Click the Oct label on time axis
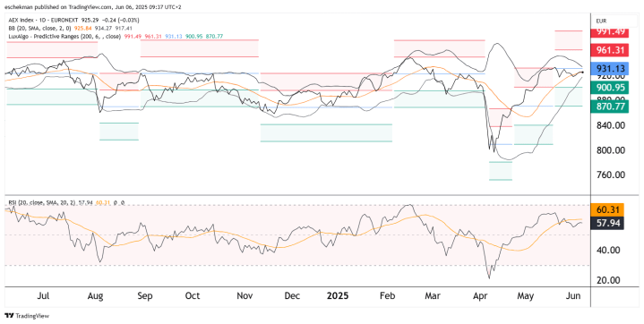 (193, 295)
